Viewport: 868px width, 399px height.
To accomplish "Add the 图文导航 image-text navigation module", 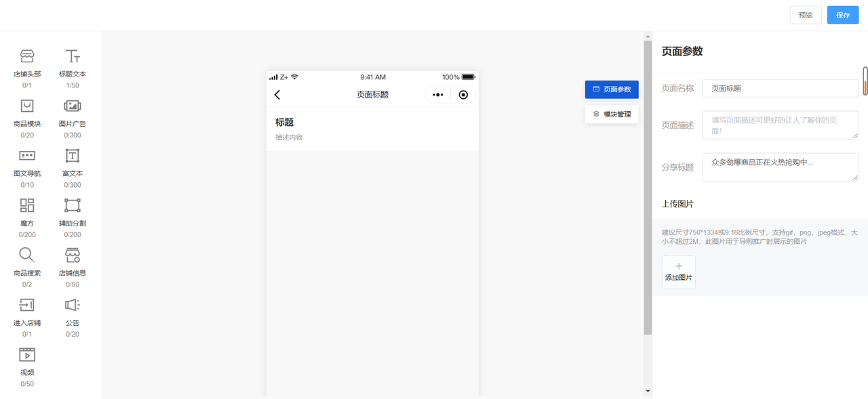I will point(27,168).
